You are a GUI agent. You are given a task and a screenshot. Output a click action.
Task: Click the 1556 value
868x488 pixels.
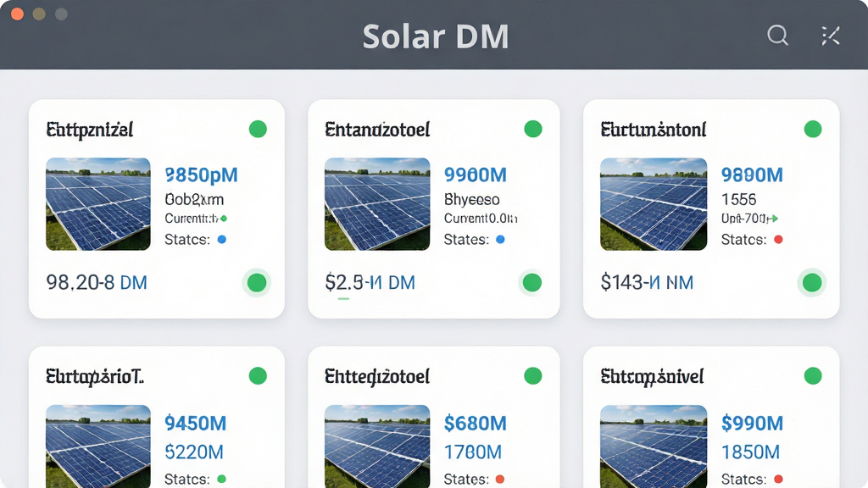click(x=738, y=199)
